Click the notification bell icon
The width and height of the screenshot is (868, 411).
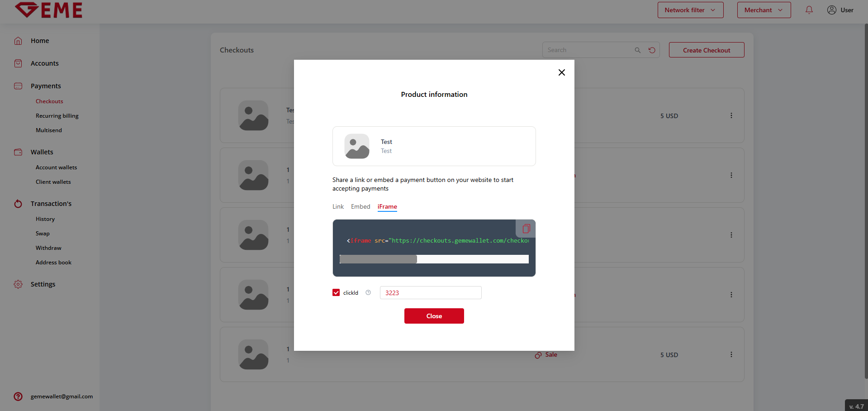[809, 10]
